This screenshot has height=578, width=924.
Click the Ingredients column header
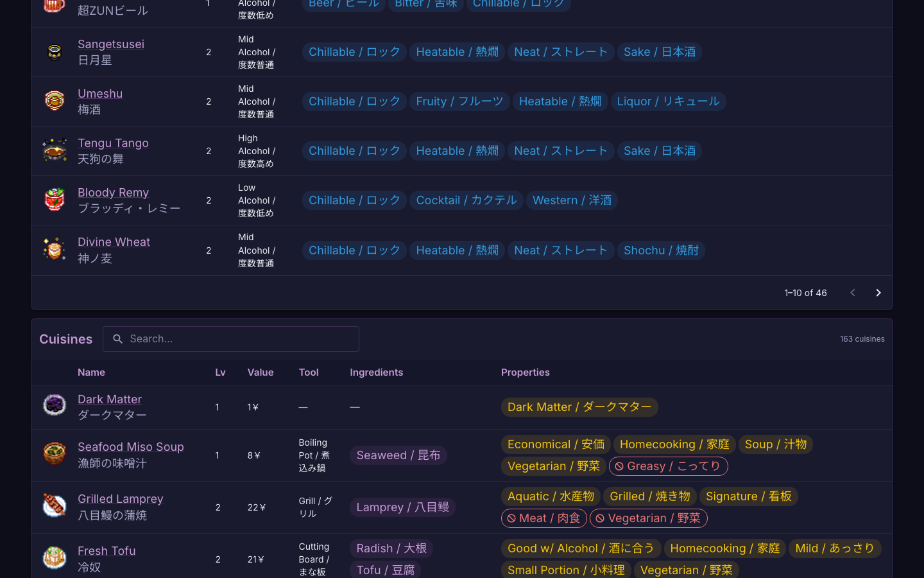coord(377,372)
